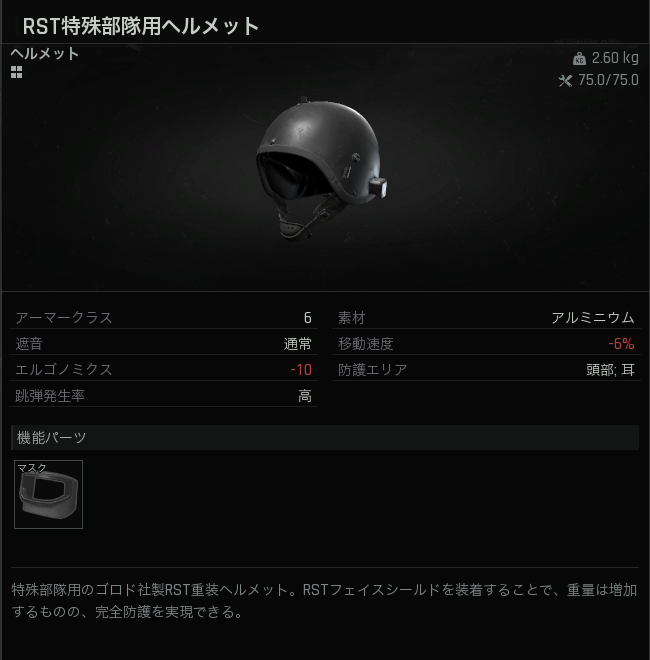Select the 防護エリア 頭部; 耳 row

point(486,370)
